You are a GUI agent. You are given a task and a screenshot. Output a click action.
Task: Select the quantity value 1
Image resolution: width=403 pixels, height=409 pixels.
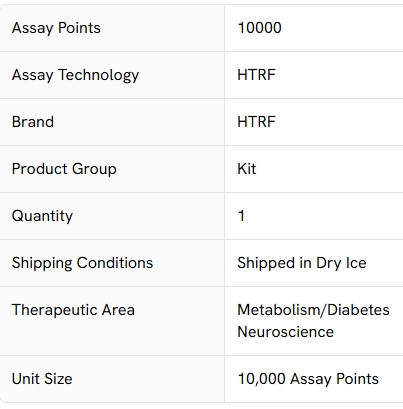click(241, 216)
